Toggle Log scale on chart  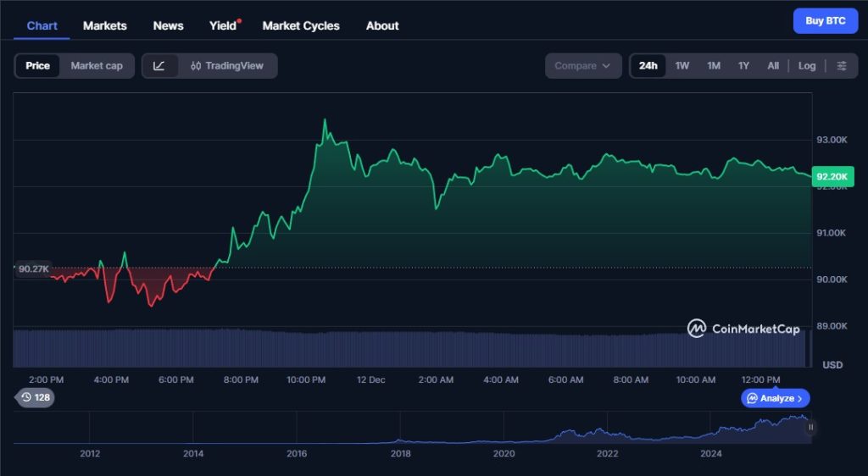[807, 66]
